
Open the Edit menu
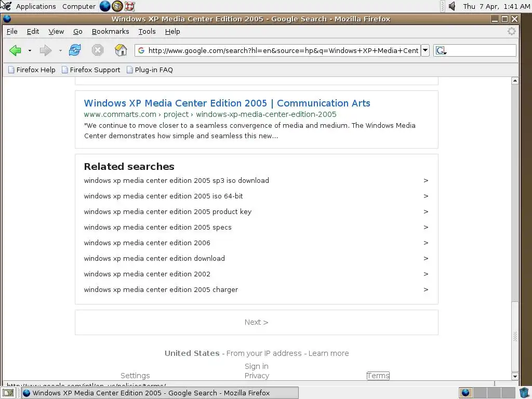(x=33, y=32)
